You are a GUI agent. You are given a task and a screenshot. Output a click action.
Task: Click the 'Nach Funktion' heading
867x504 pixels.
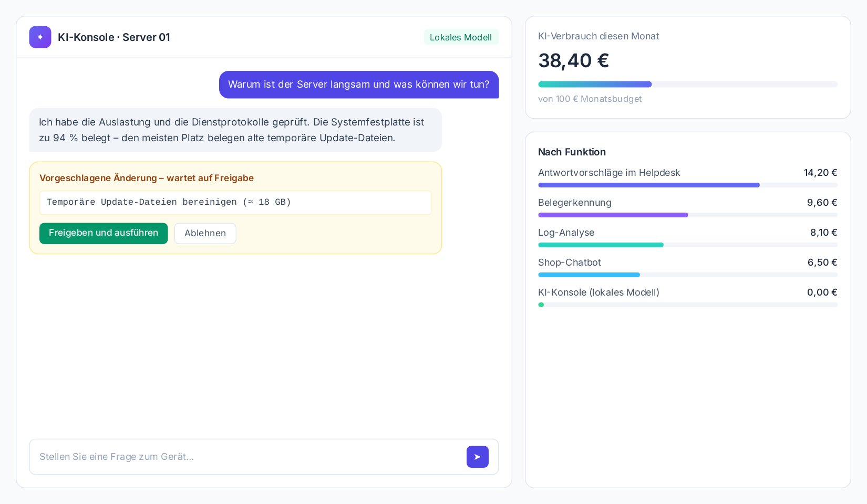[x=572, y=152]
